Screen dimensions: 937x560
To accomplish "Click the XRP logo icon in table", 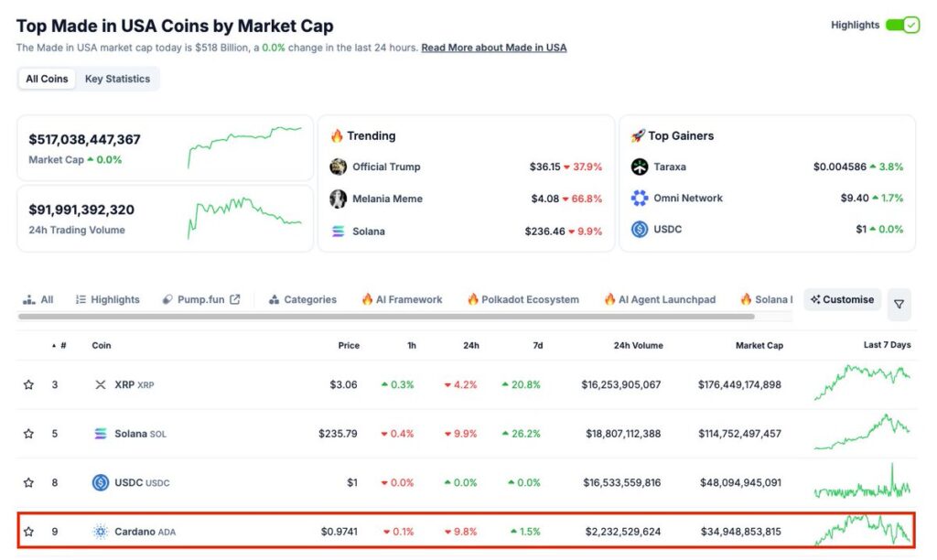I will (x=101, y=384).
